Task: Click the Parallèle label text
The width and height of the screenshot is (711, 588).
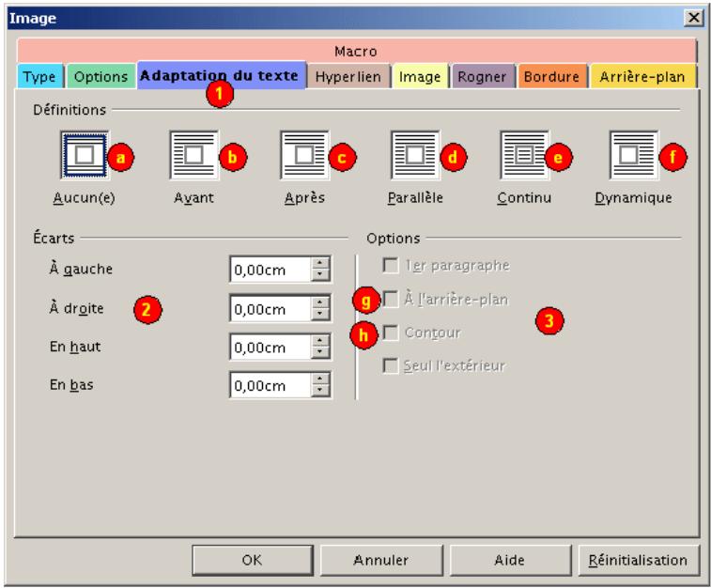Action: coord(415,197)
